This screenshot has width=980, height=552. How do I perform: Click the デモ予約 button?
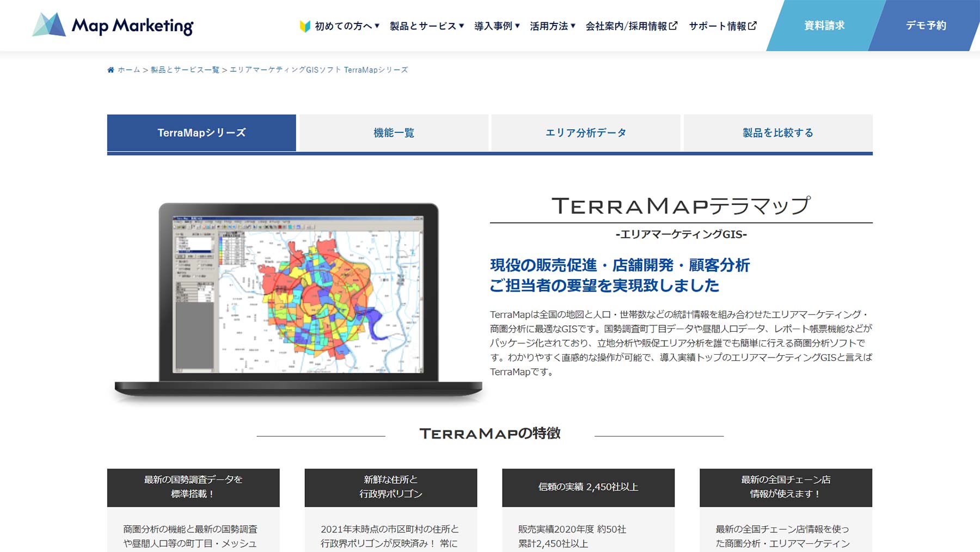click(x=926, y=25)
